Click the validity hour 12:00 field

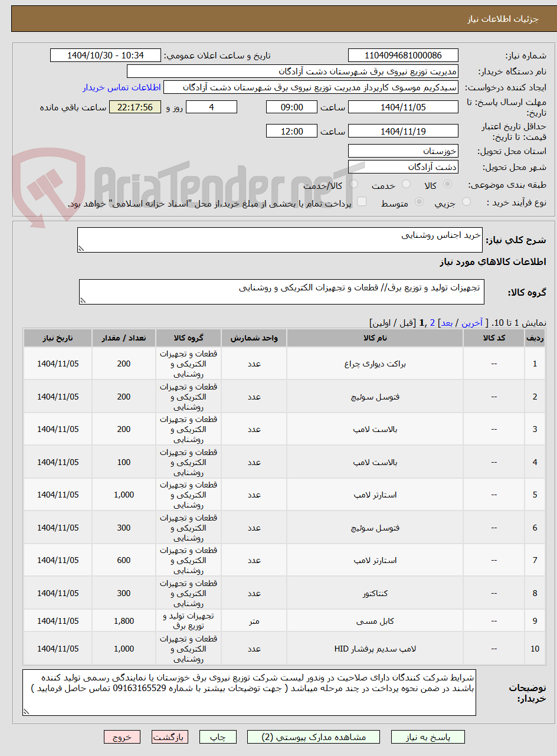291,131
